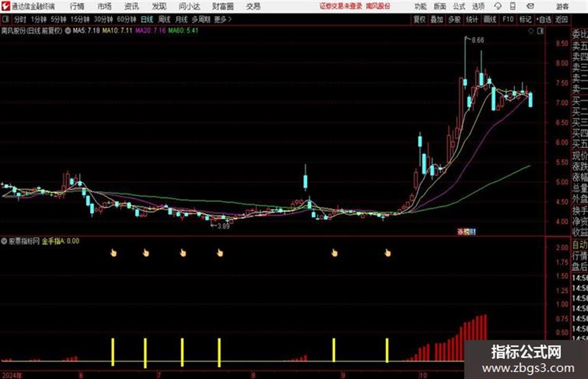Switch to 5分钟 period
This screenshot has width=588, height=379.
(58, 19)
